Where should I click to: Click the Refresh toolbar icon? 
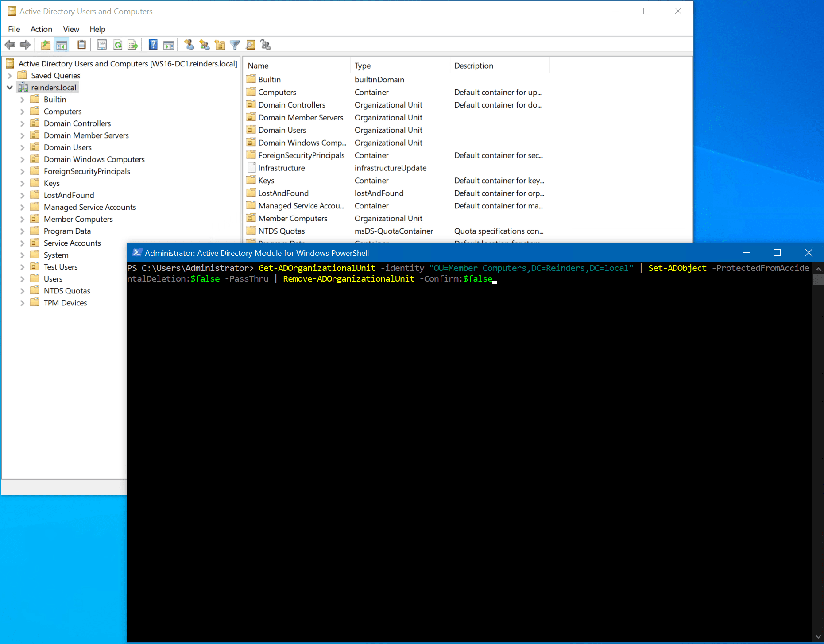[x=118, y=45]
